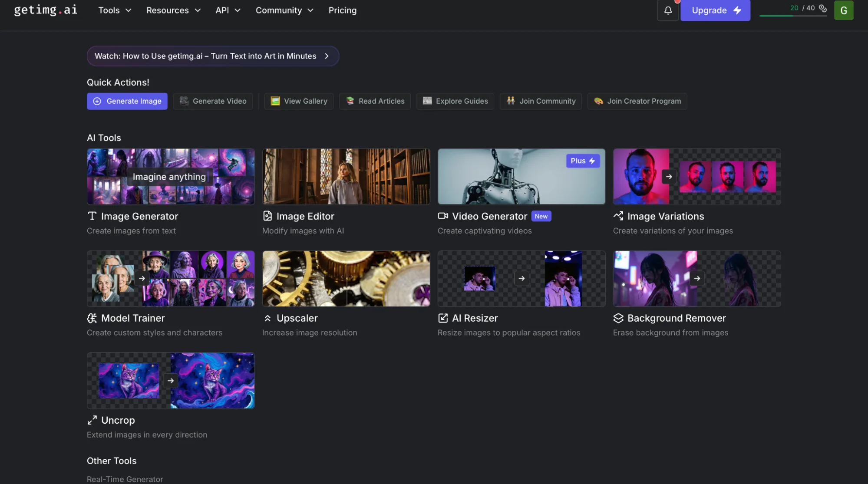Click the green G profile avatar

(844, 10)
